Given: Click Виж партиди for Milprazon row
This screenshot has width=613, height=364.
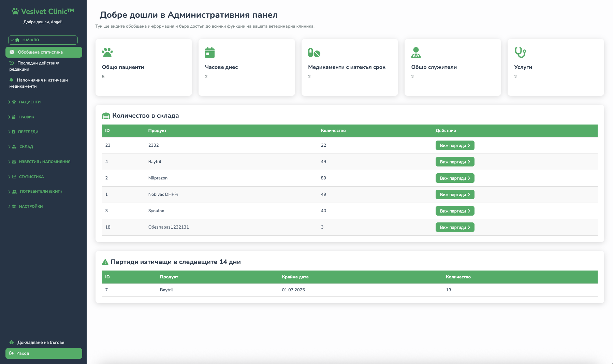Looking at the screenshot, I should [x=455, y=178].
